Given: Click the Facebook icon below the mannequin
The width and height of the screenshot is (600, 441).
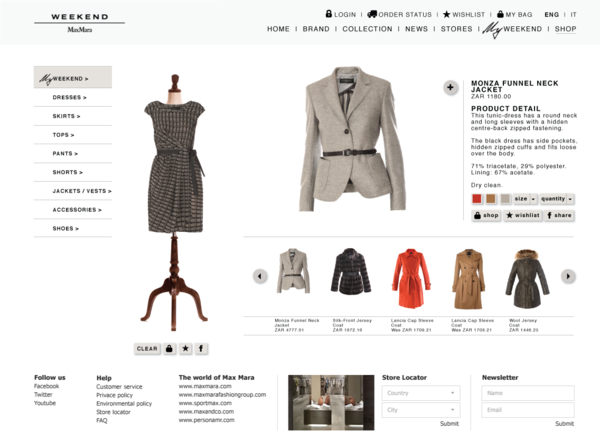Looking at the screenshot, I should point(201,349).
